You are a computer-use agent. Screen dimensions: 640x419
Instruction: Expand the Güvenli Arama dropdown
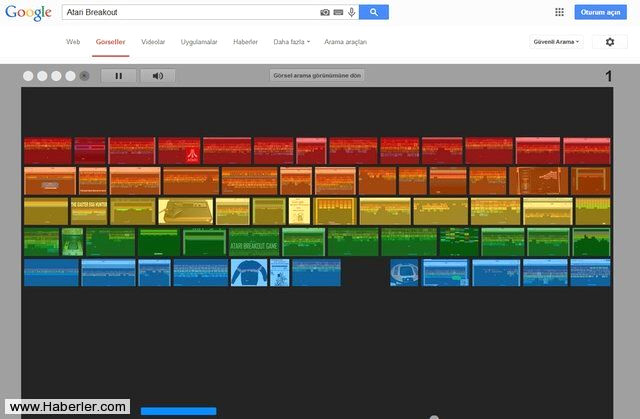(x=556, y=42)
